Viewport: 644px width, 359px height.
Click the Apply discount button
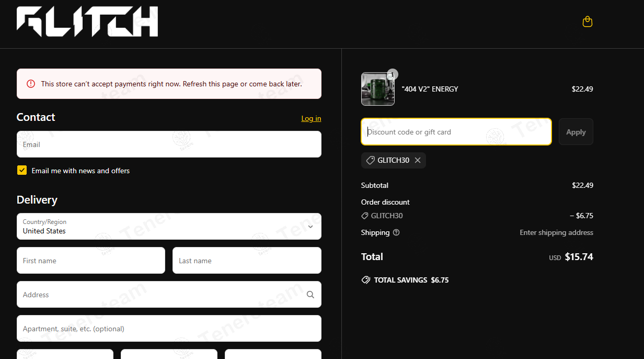(x=576, y=132)
